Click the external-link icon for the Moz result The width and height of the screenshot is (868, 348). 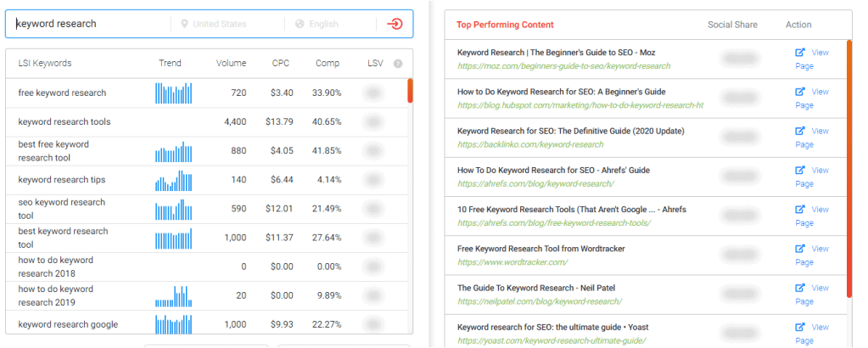(799, 53)
